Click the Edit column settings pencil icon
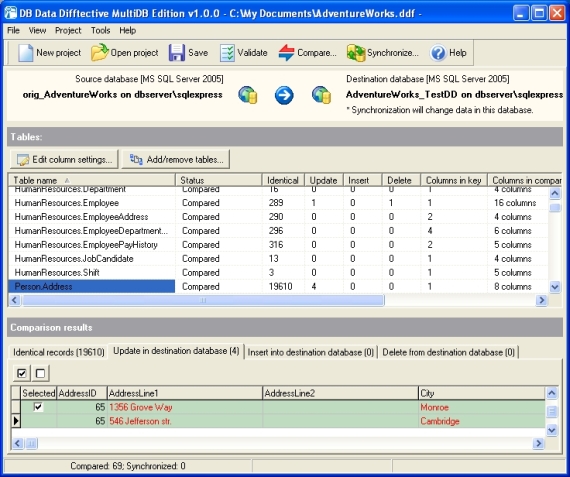The width and height of the screenshot is (570, 477). (x=23, y=160)
